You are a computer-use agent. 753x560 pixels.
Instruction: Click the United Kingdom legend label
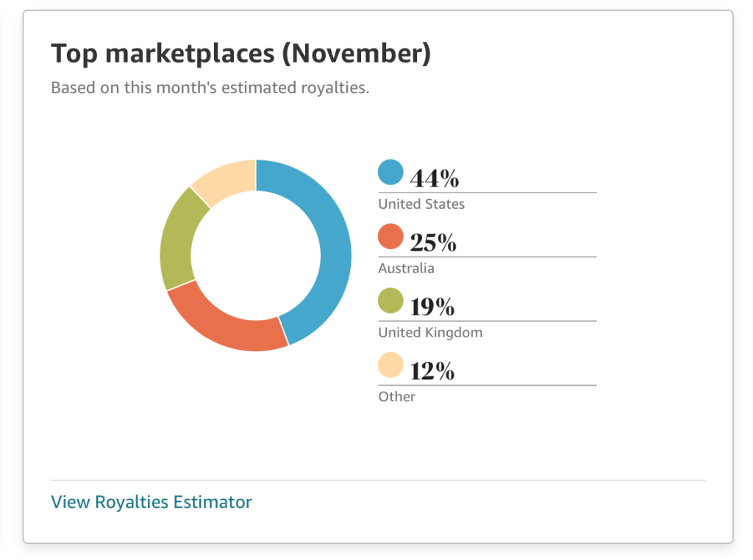(430, 332)
